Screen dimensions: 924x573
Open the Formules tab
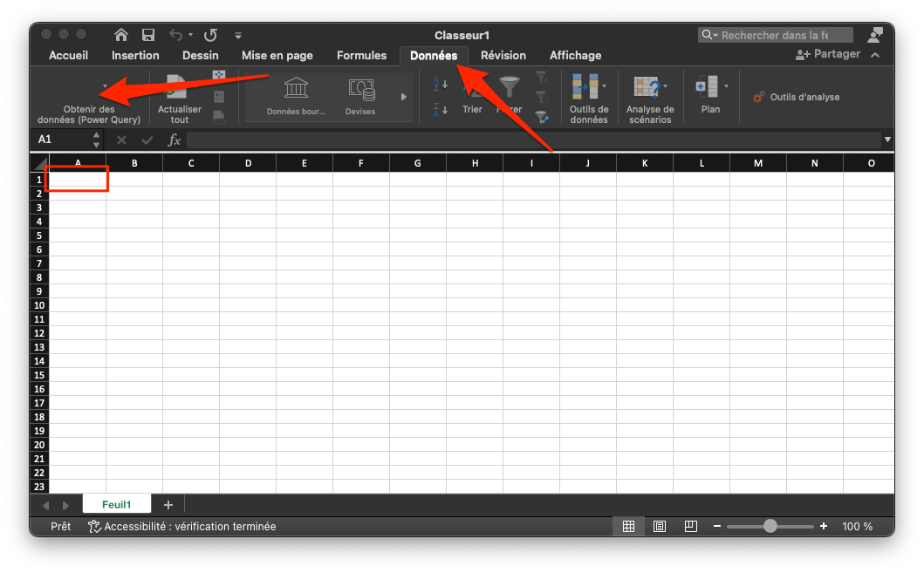click(361, 55)
